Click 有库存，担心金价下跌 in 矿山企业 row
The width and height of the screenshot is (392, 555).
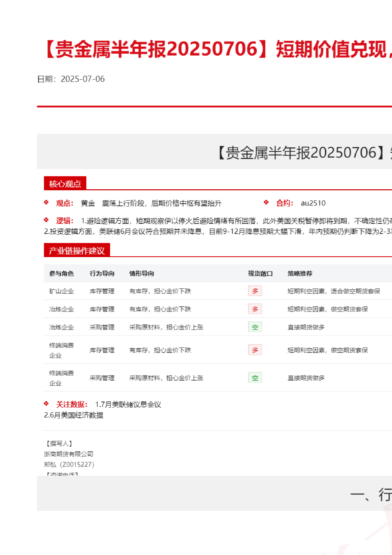[160, 291]
